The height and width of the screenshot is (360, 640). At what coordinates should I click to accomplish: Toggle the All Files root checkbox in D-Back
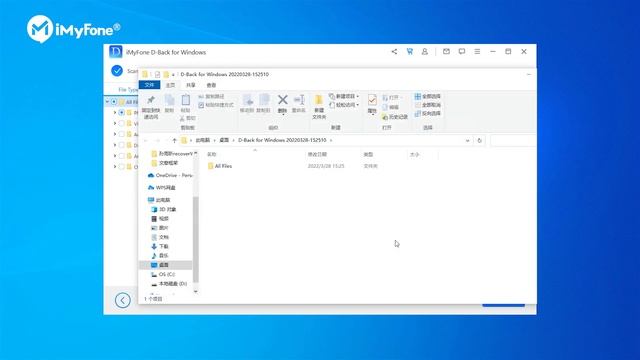[114, 102]
